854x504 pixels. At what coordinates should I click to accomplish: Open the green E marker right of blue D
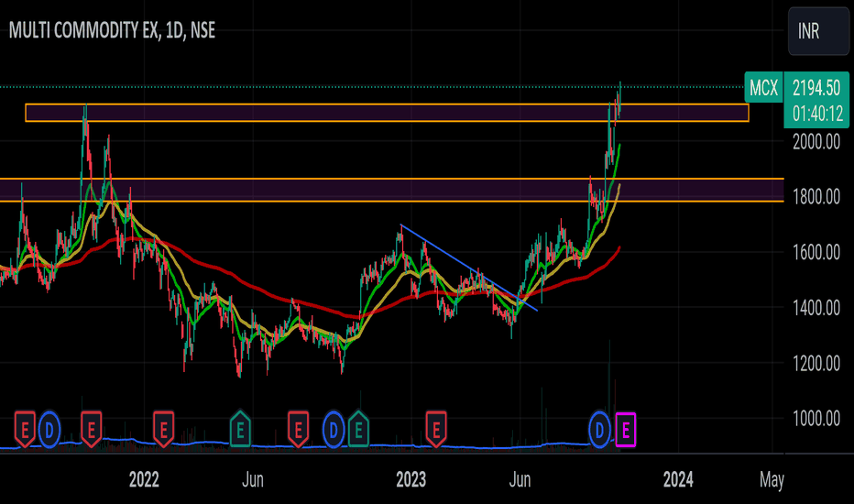coord(358,430)
